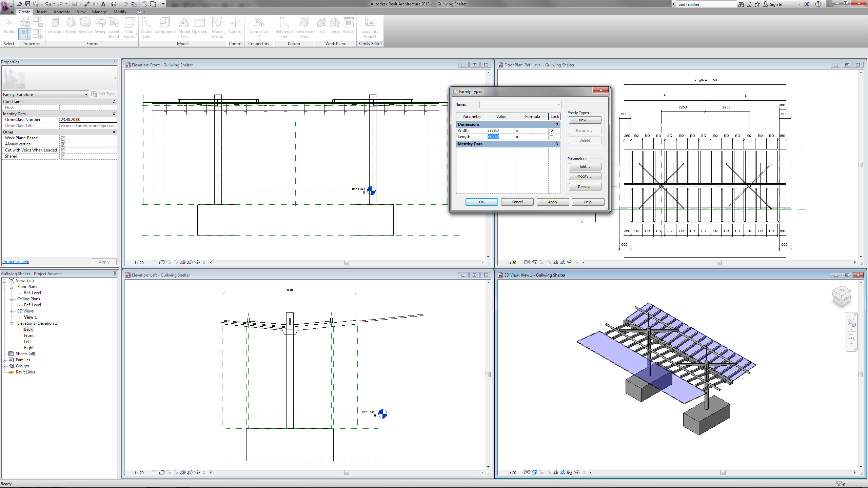Expand the Families tree node
Viewport: 868px width, 488px height.
[x=5, y=360]
